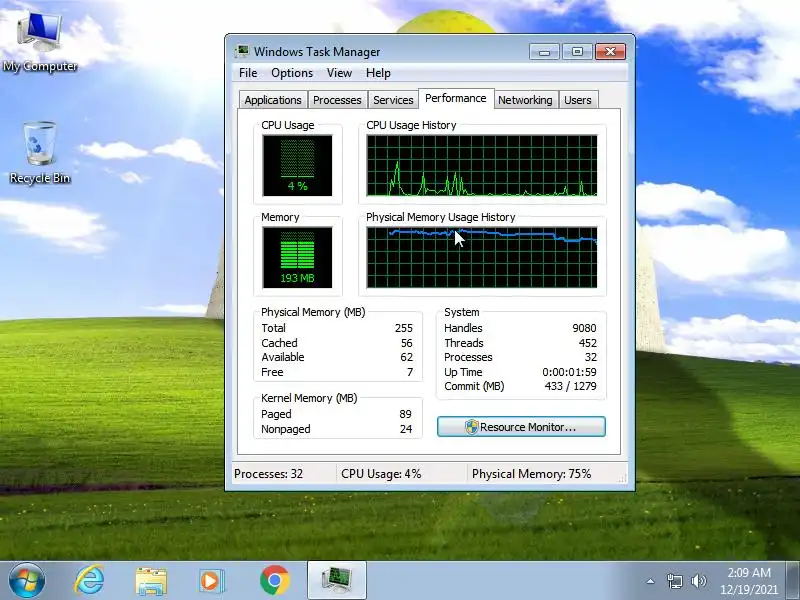Screen dimensions: 800x600
Task: Switch to the Networking tab
Action: click(x=525, y=100)
